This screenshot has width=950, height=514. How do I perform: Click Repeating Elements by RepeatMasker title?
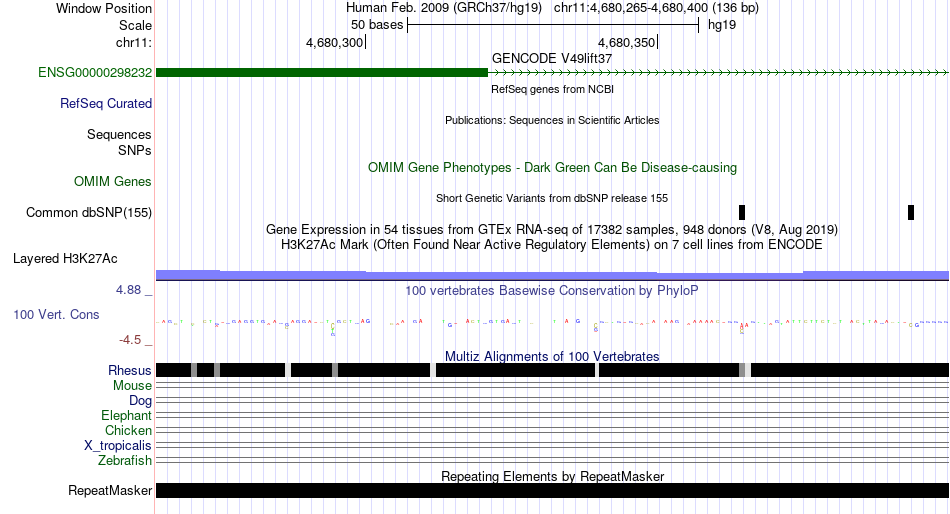(552, 476)
